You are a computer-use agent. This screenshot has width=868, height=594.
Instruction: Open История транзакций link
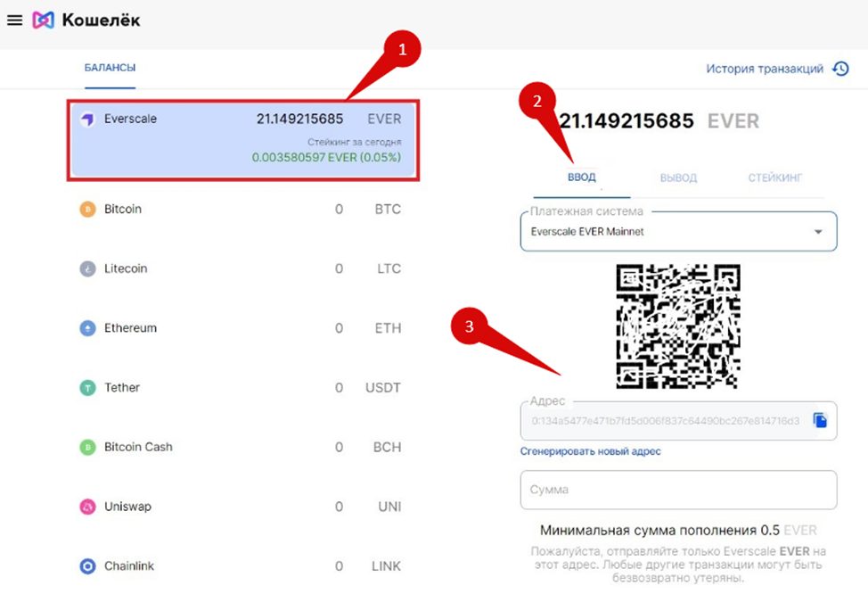[765, 69]
